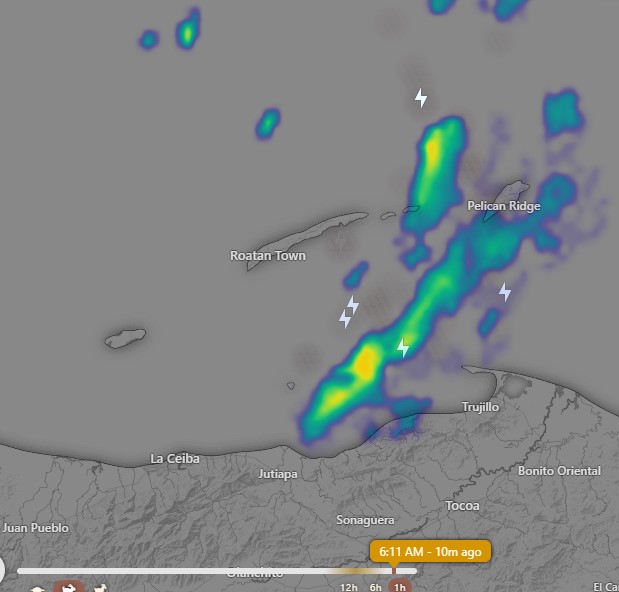619x592 pixels.
Task: Click the white radar timeline bar
Action: pos(200,571)
